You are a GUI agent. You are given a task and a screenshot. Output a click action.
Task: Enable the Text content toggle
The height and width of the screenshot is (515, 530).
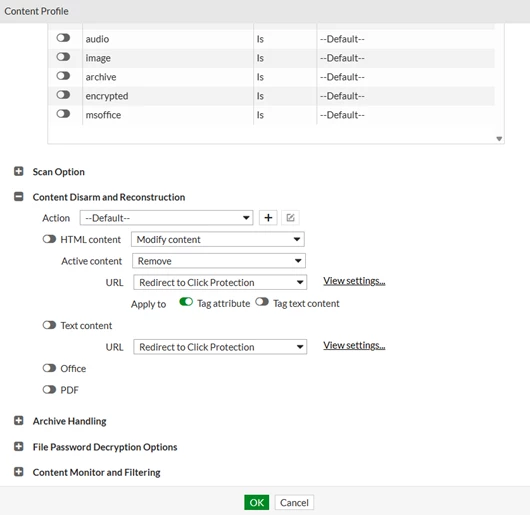point(49,325)
